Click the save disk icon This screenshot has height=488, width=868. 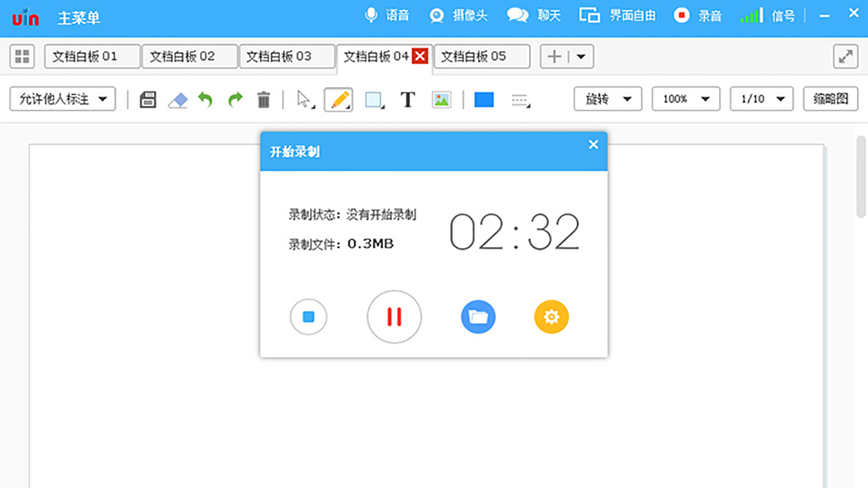click(x=148, y=99)
